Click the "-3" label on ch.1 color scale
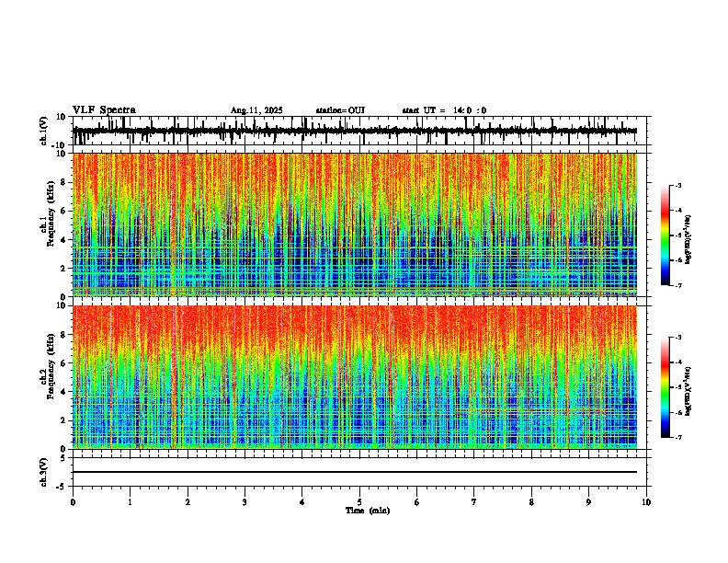Viewport: 728px width, 563px height. point(678,185)
